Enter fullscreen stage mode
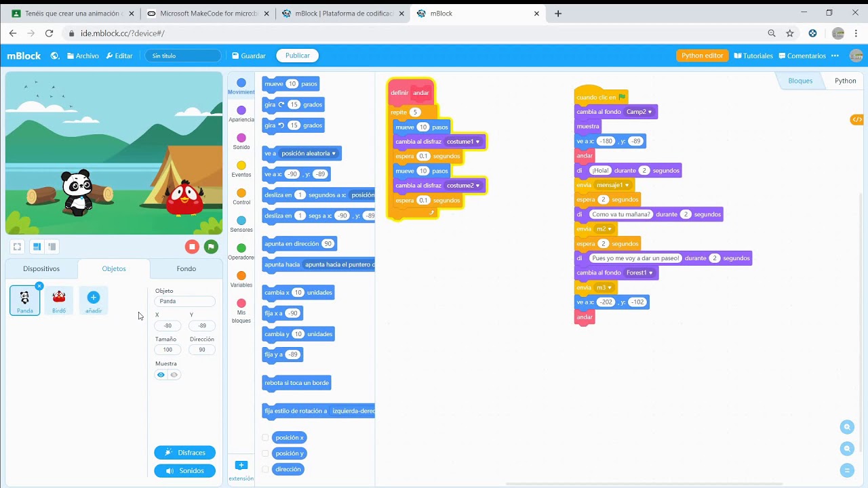 click(x=18, y=247)
